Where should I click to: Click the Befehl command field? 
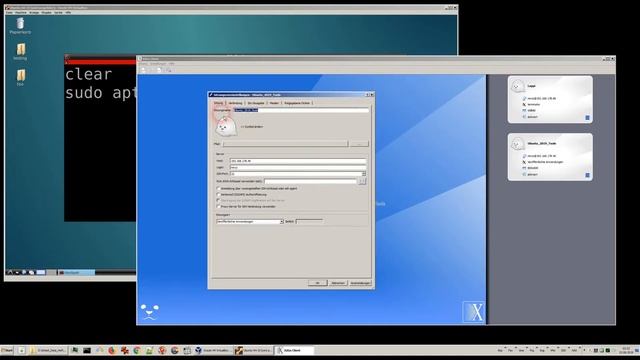pyautogui.click(x=309, y=221)
